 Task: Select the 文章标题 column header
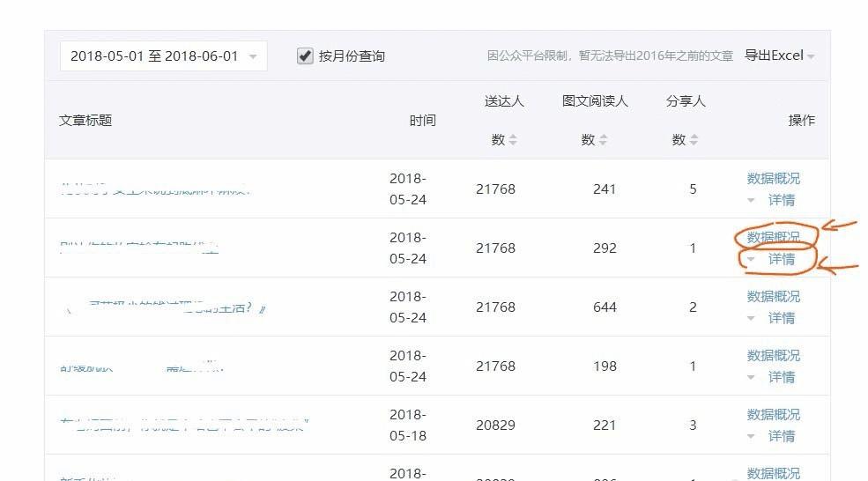click(x=85, y=120)
